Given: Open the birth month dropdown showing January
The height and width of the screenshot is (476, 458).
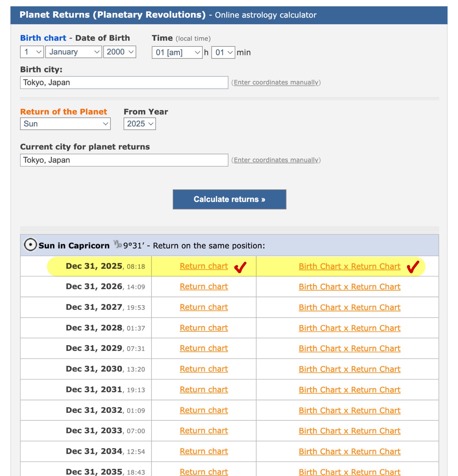Looking at the screenshot, I should tap(74, 52).
